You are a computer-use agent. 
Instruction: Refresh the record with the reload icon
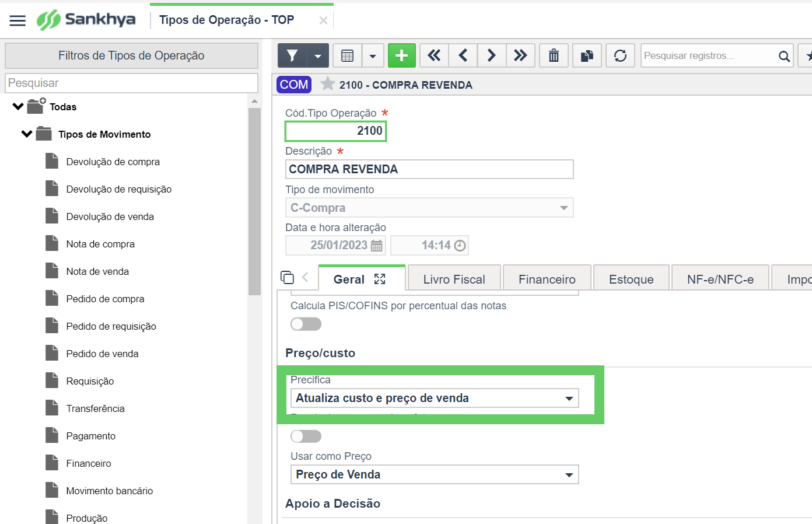coord(620,55)
